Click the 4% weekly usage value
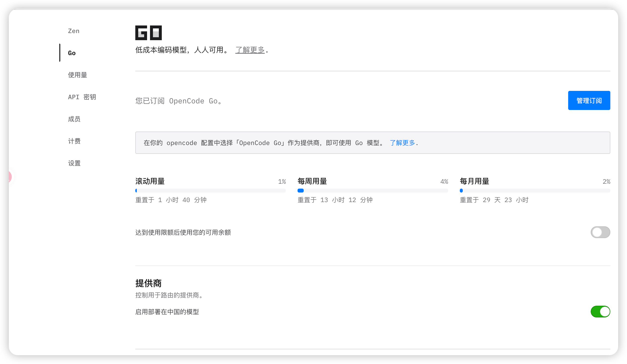The image size is (627, 364). click(x=444, y=182)
